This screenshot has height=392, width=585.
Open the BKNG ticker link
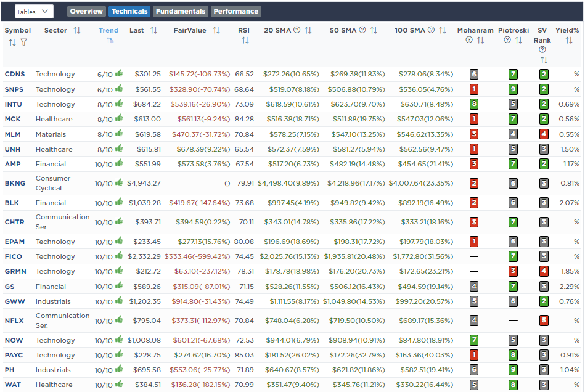point(15,183)
